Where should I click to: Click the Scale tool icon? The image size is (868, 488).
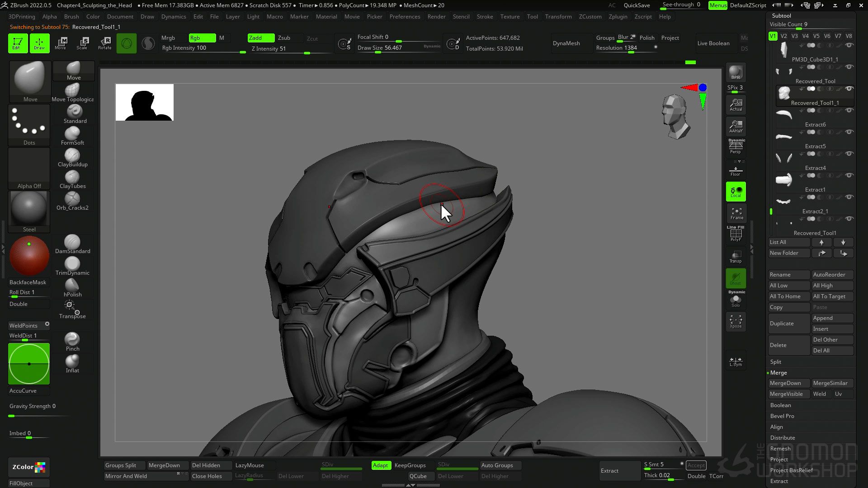(x=82, y=43)
